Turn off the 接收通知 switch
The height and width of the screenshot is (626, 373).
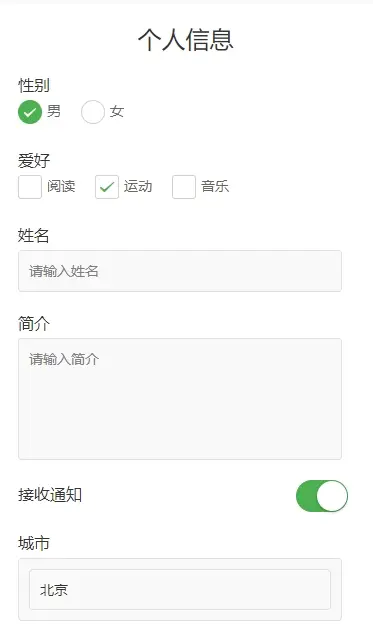click(x=322, y=496)
